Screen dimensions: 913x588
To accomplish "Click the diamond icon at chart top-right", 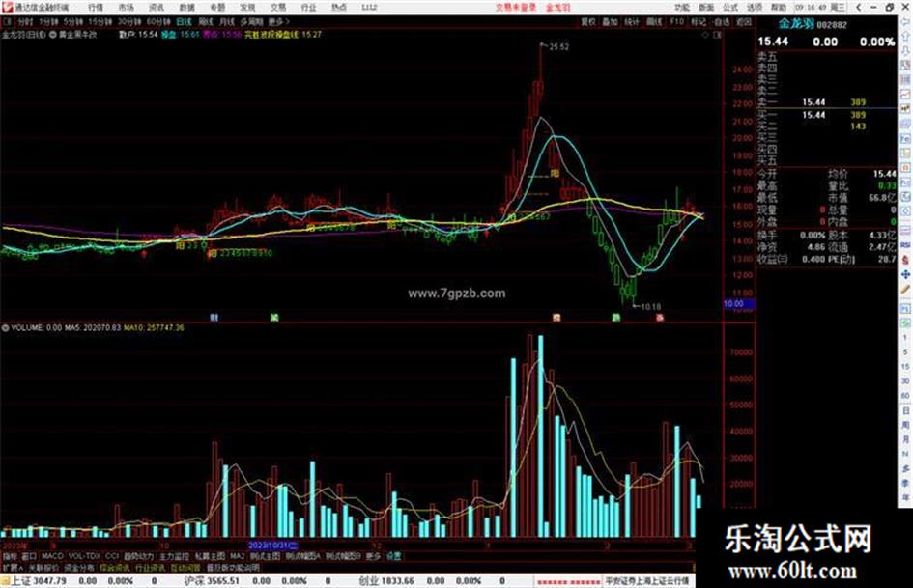I will click(705, 35).
